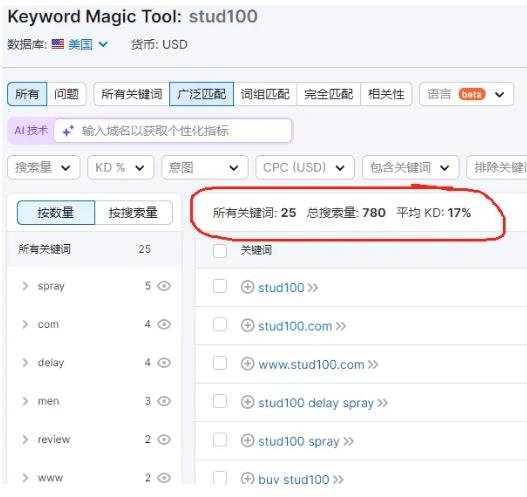Click the double arrow after stud100 keyword
This screenshot has width=527, height=497.
pos(313,288)
